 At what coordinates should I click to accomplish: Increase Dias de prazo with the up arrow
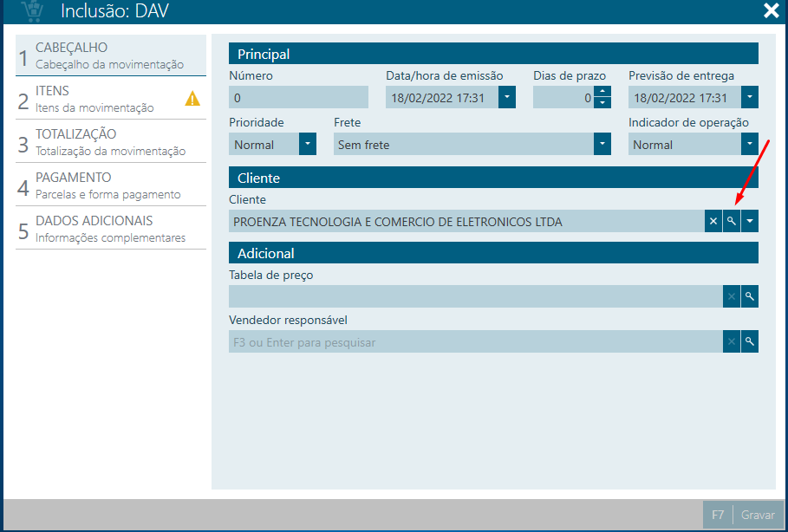point(602,92)
